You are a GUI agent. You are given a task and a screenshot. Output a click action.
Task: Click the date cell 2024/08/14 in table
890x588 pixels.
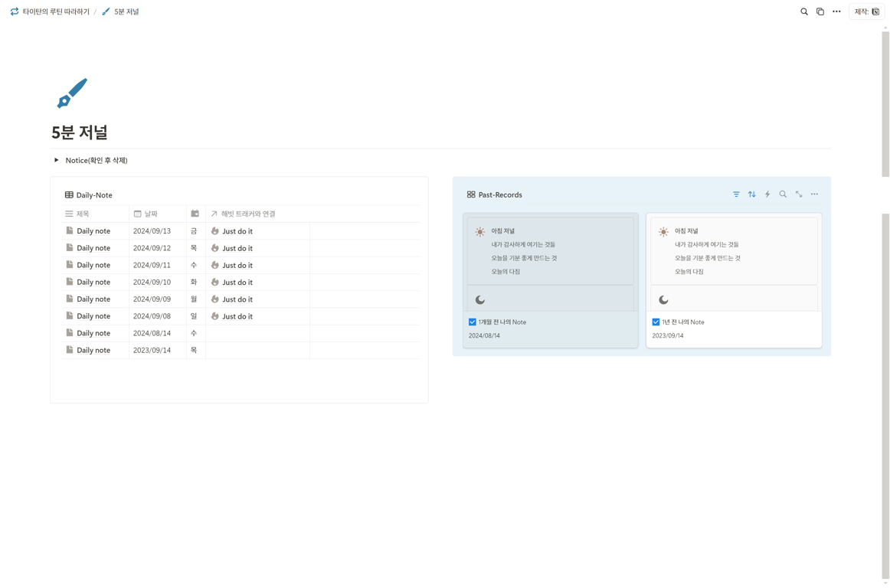(x=158, y=333)
